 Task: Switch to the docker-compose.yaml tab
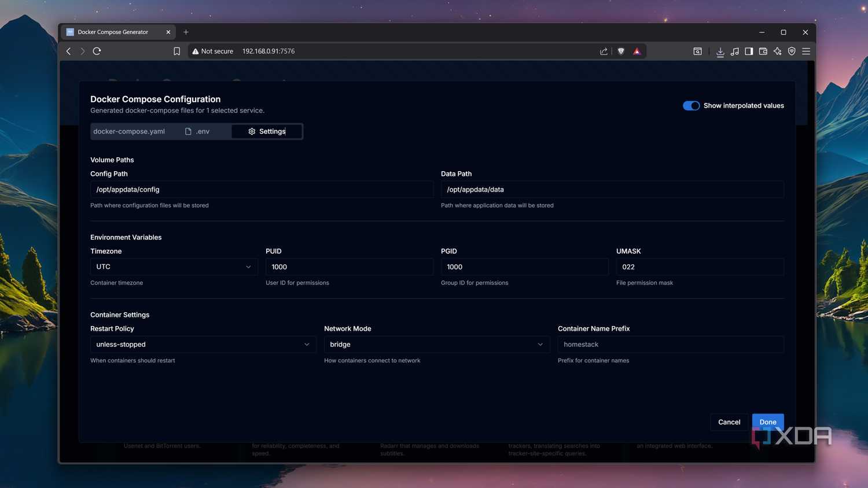tap(129, 131)
